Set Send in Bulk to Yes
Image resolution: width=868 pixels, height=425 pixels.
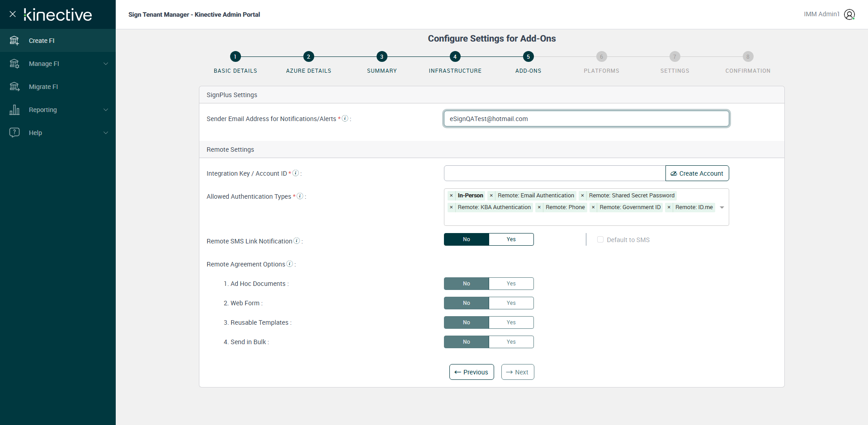click(x=511, y=342)
